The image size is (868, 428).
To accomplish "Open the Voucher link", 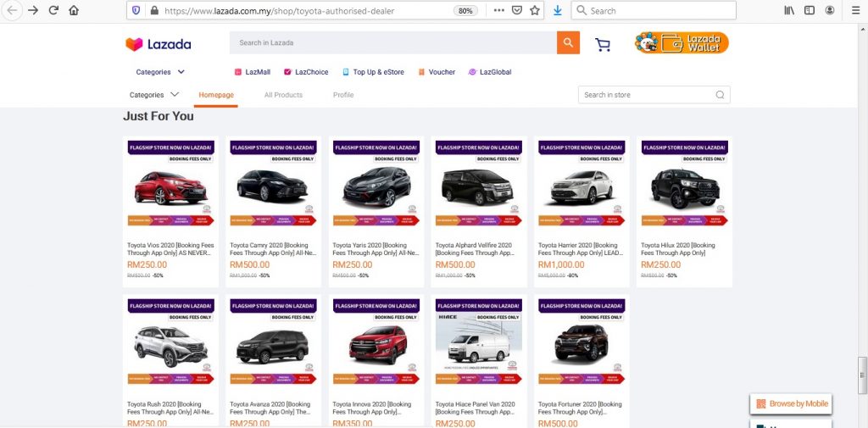I will pos(437,72).
